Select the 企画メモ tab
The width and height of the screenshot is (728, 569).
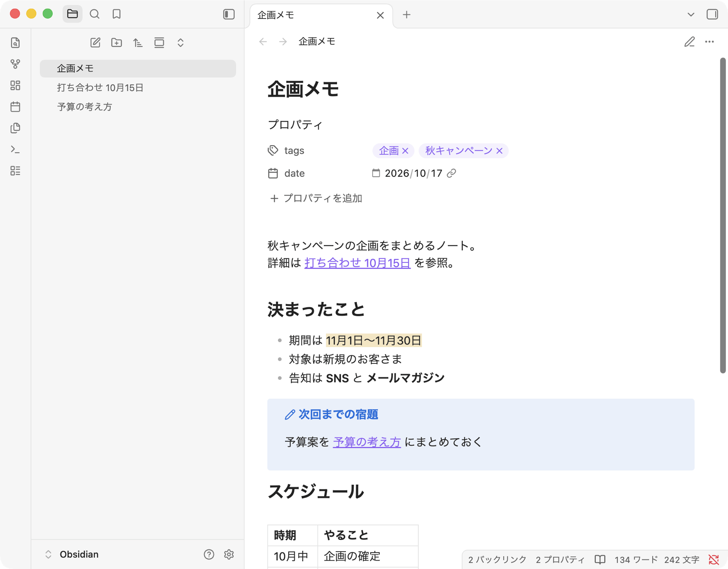point(321,16)
